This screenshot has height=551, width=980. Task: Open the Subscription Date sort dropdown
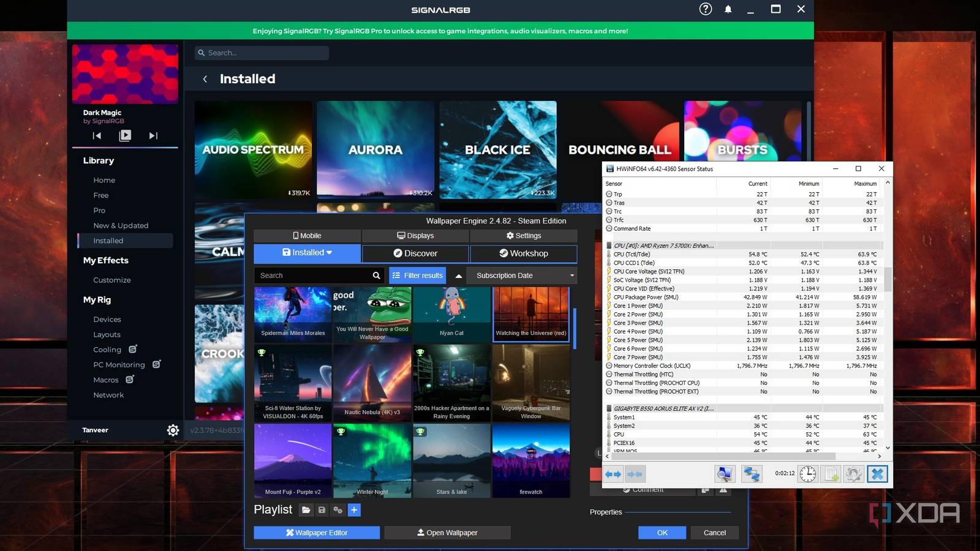tap(522, 276)
